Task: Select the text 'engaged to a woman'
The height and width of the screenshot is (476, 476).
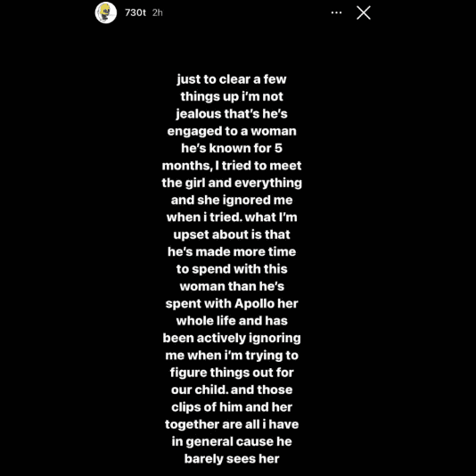Action: pyautogui.click(x=232, y=131)
